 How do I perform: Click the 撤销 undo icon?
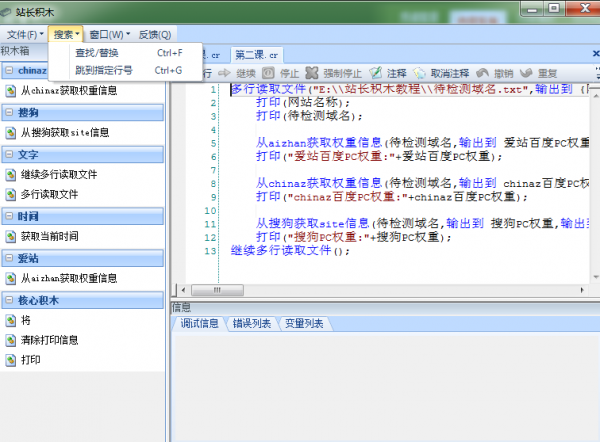click(x=483, y=73)
